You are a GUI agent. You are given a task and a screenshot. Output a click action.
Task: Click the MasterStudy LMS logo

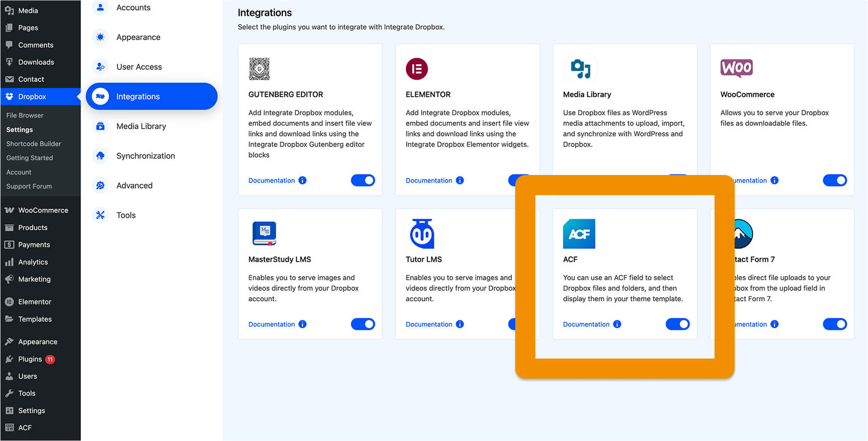[x=265, y=234]
